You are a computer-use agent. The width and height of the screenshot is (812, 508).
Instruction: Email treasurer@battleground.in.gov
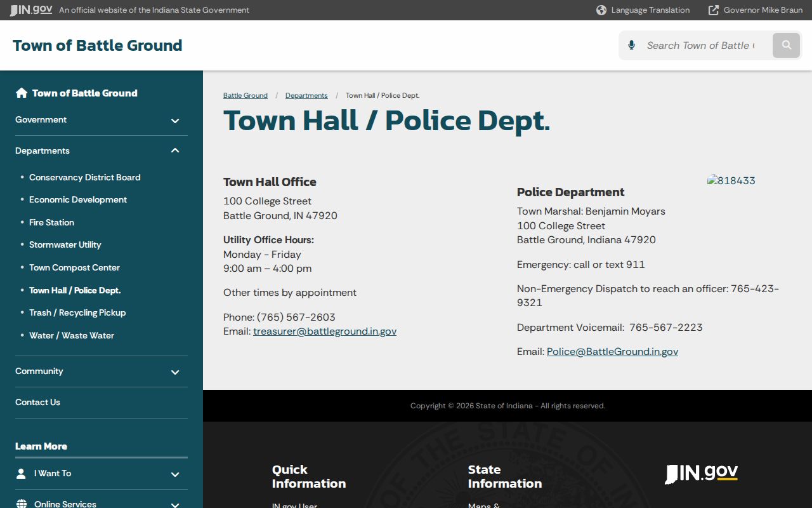coord(325,331)
